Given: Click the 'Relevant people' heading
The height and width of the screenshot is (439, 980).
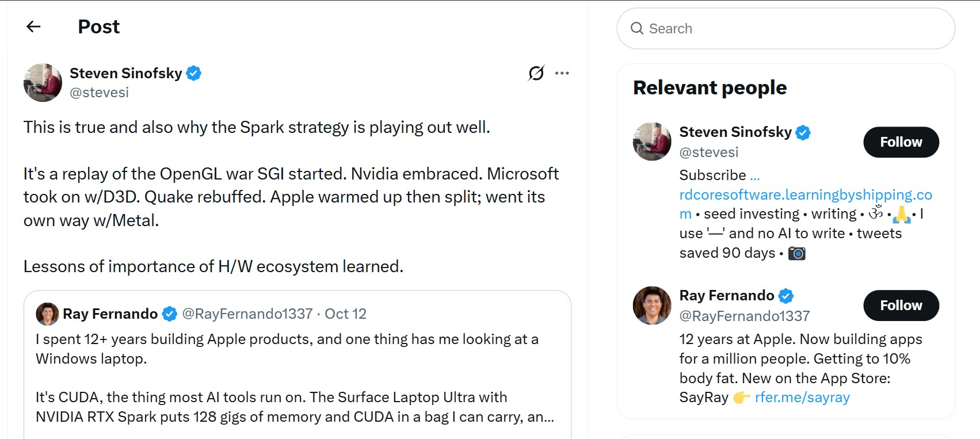Looking at the screenshot, I should (x=710, y=87).
